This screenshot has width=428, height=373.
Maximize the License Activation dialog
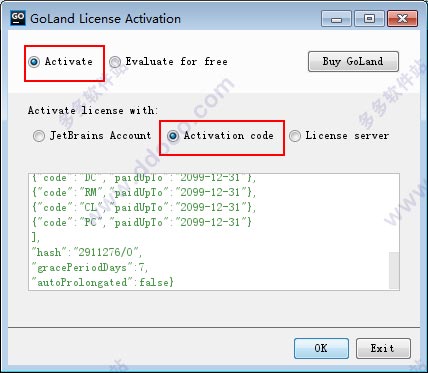[369, 19]
